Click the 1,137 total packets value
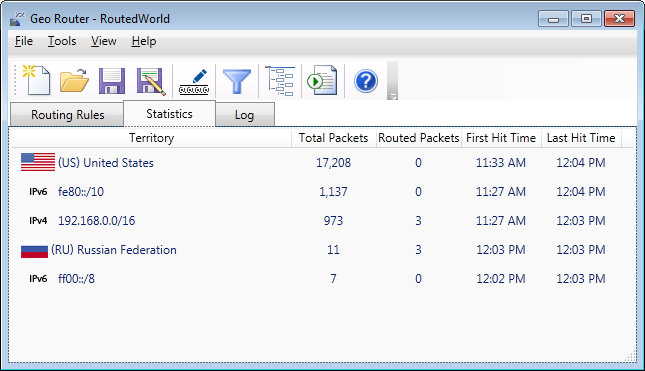645x371 pixels. (333, 192)
